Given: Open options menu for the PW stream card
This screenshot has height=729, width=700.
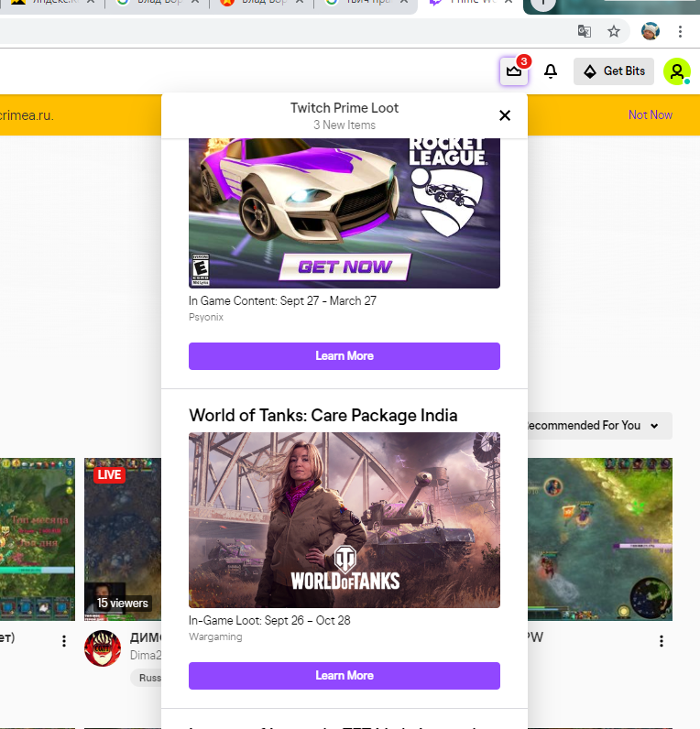Looking at the screenshot, I should (x=662, y=641).
